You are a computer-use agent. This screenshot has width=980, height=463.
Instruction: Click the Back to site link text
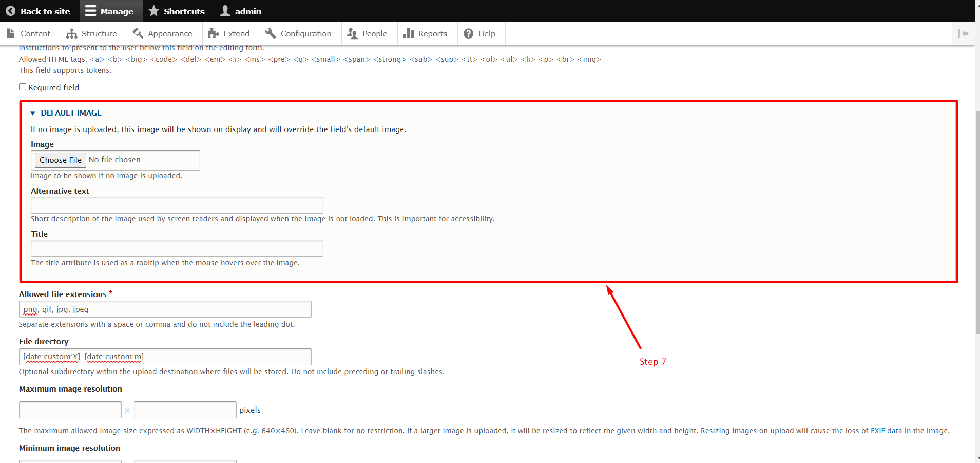[45, 11]
